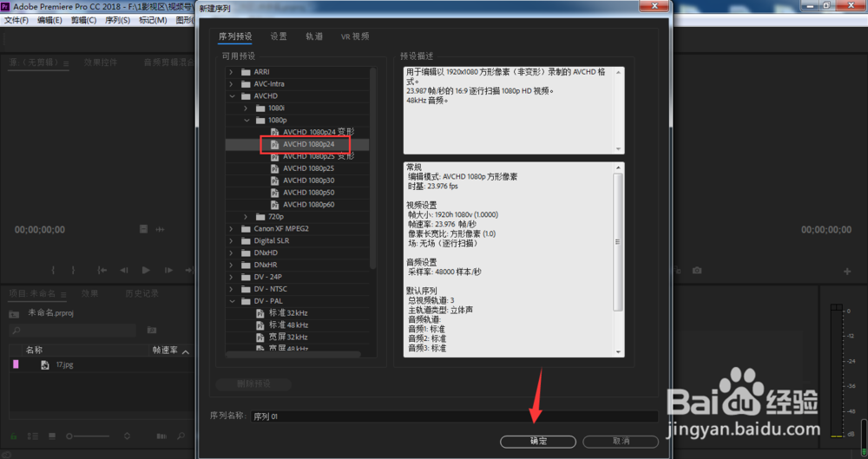Click the AVCHD 1080p60 preset file icon
This screenshot has width=868, height=459.
pyautogui.click(x=274, y=205)
